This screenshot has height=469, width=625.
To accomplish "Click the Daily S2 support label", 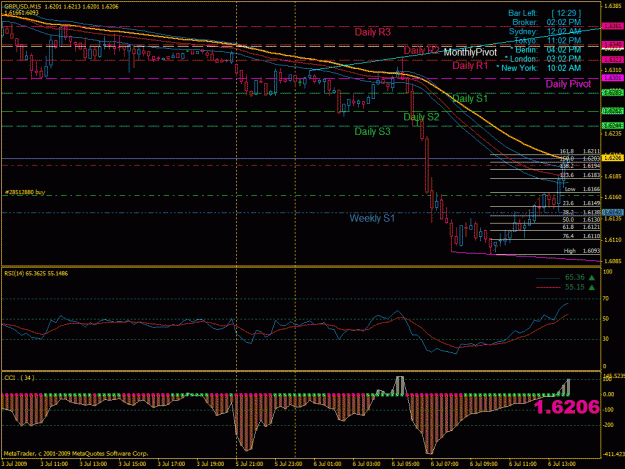I will point(421,117).
